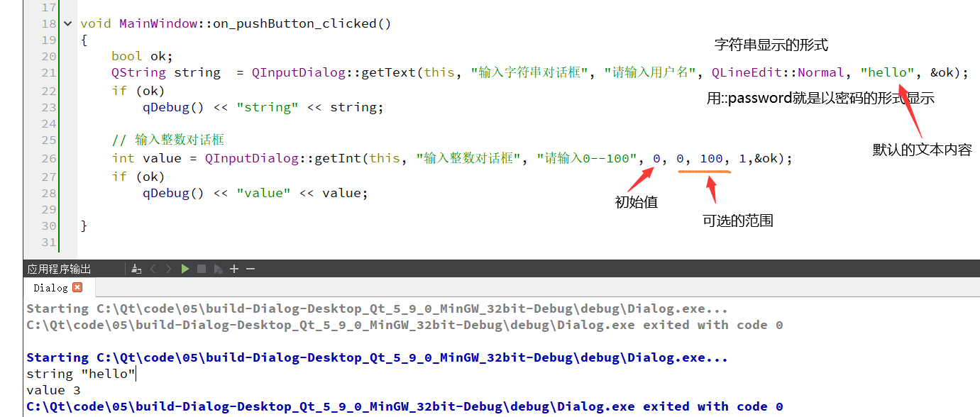The width and height of the screenshot is (980, 417).
Task: Click the &ok argument ending line 21
Action: click(942, 72)
